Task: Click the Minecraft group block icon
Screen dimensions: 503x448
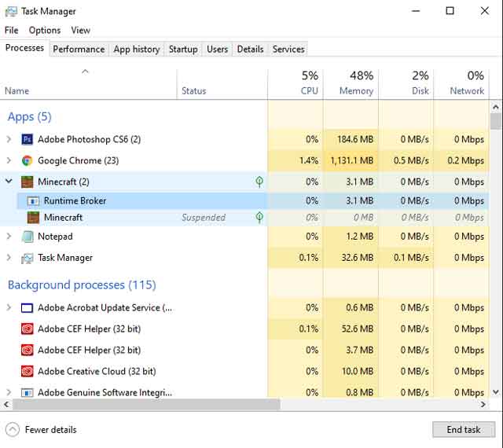Action: pyautogui.click(x=27, y=182)
